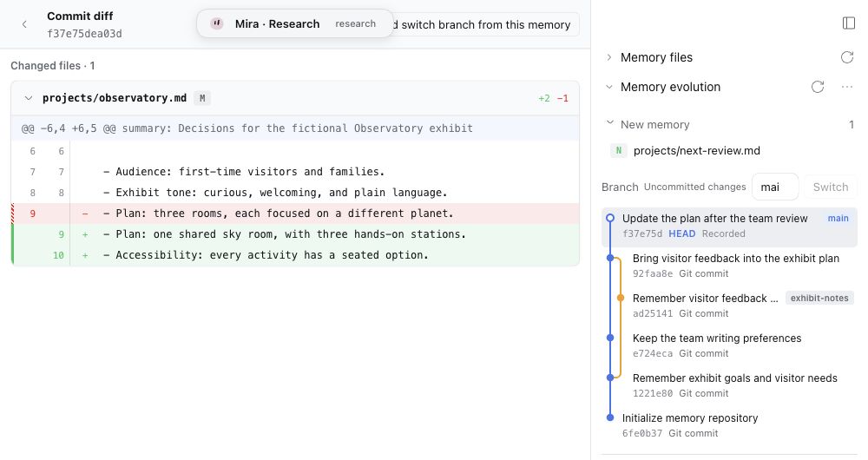868x460 pixels.
Task: Open projects/next-review.md memory file
Action: click(x=696, y=150)
